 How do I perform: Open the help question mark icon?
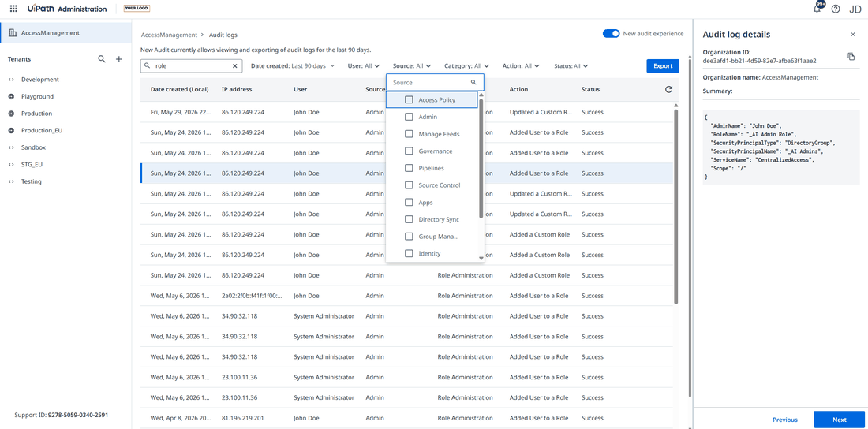836,9
